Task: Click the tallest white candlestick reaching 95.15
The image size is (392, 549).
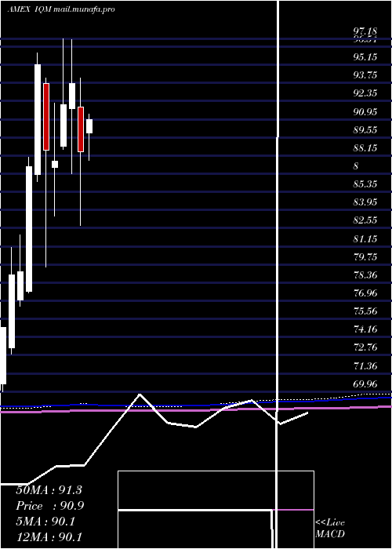Action: [38, 119]
